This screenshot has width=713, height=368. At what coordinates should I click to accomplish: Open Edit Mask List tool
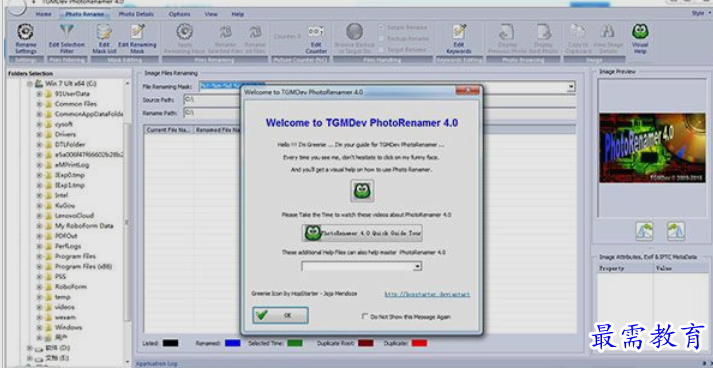point(104,32)
